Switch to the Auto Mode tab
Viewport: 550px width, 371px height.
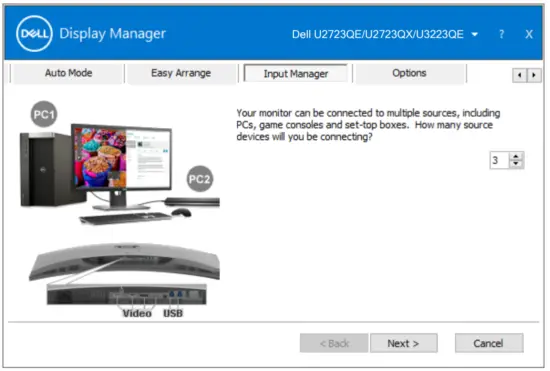tap(68, 73)
